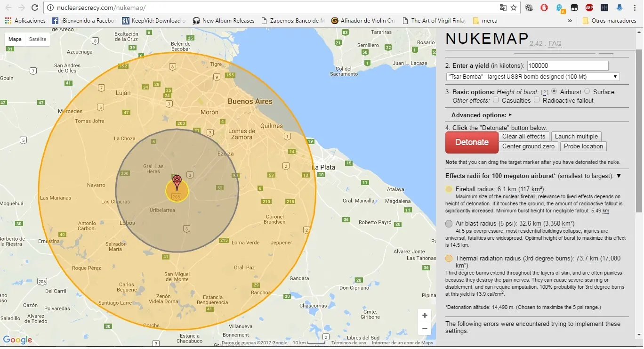Bookmark this page with the star icon
The image size is (644, 349).
[514, 8]
